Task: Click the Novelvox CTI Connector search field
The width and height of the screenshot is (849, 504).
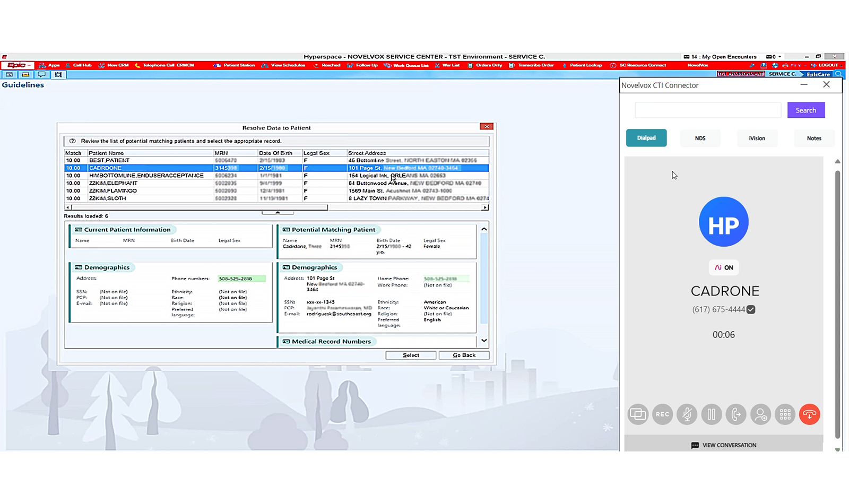Action: pos(708,110)
